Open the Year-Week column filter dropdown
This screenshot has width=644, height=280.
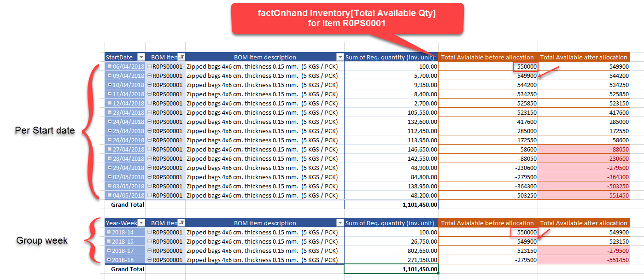[x=141, y=223]
